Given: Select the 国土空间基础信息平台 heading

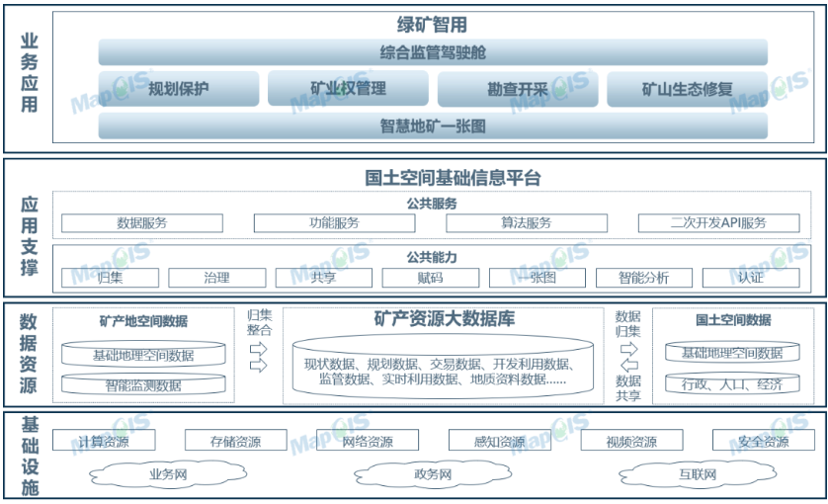Looking at the screenshot, I should pyautogui.click(x=453, y=178).
